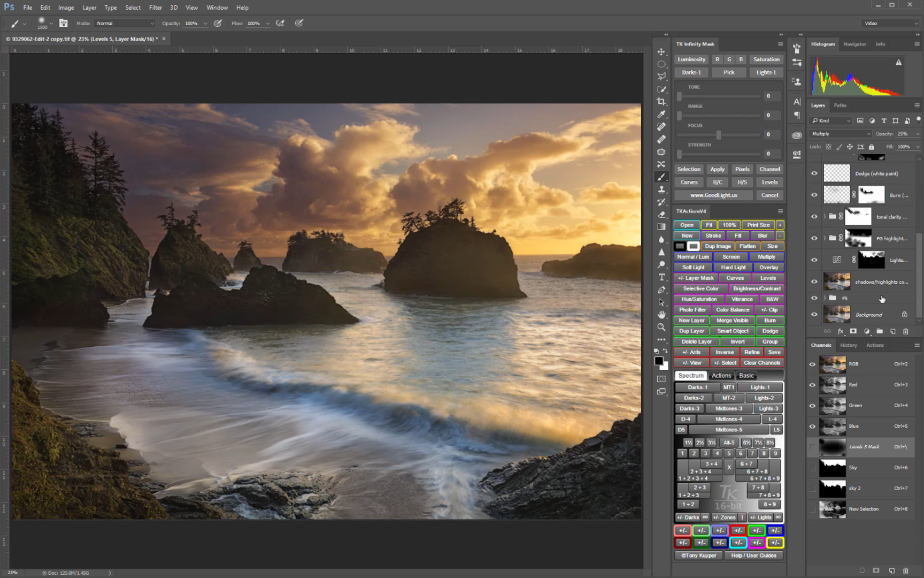Select the Eyedropper tool
Viewport: 924px width, 578px height.
tap(661, 115)
